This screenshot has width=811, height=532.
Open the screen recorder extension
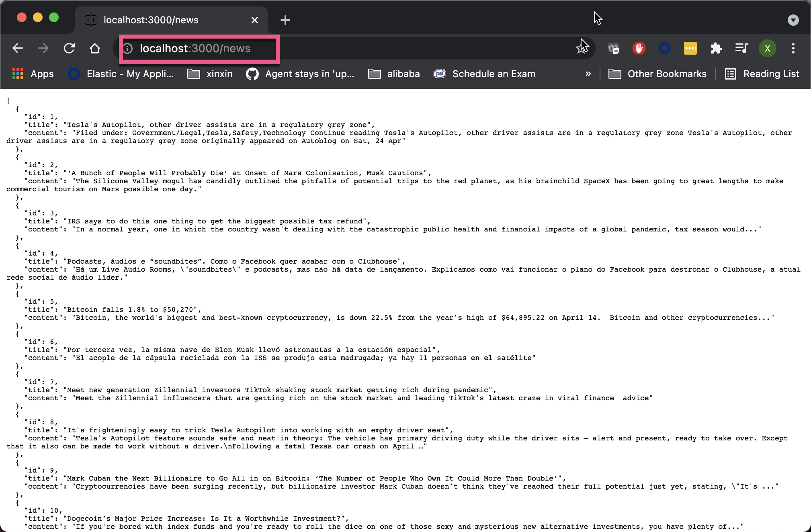pyautogui.click(x=613, y=48)
